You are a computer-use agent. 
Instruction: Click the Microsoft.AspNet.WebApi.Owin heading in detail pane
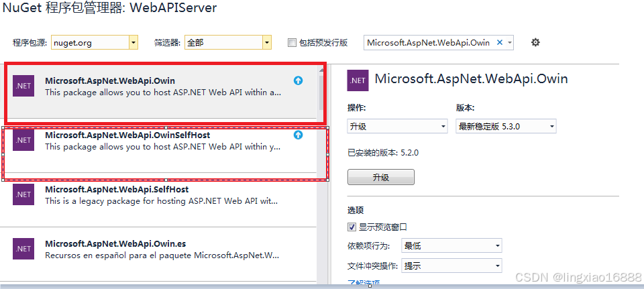pyautogui.click(x=471, y=78)
